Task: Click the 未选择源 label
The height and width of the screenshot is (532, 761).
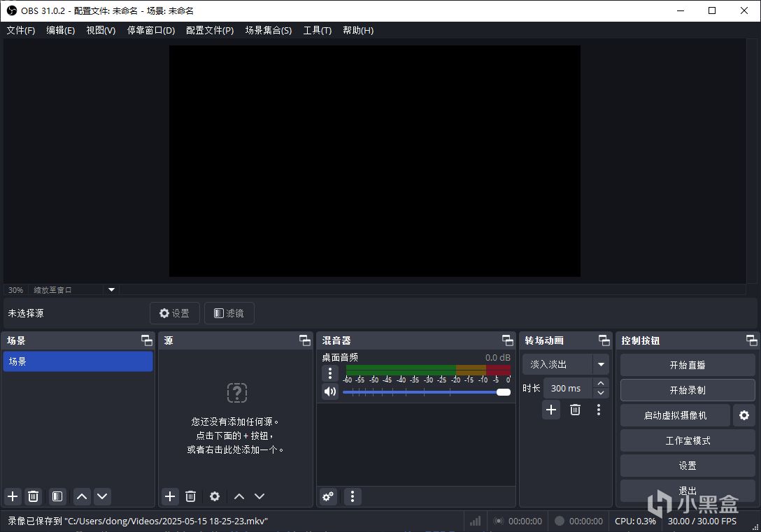Action: tap(26, 313)
